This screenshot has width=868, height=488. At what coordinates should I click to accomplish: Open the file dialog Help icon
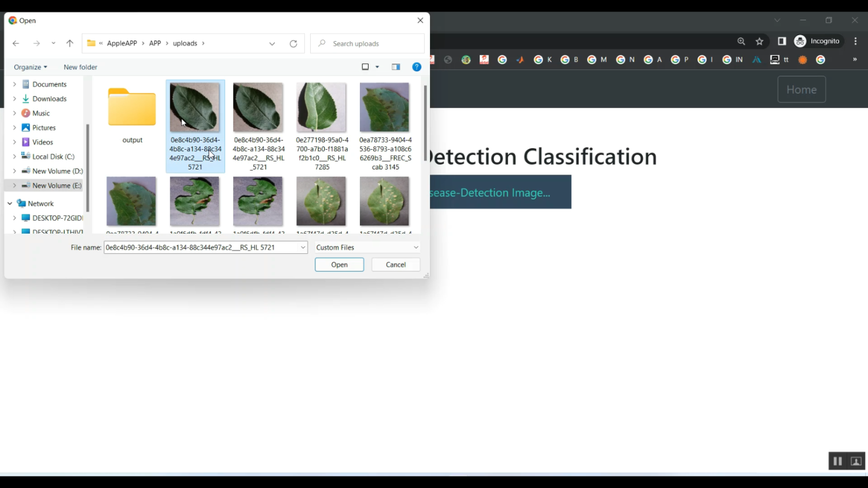[x=416, y=67]
